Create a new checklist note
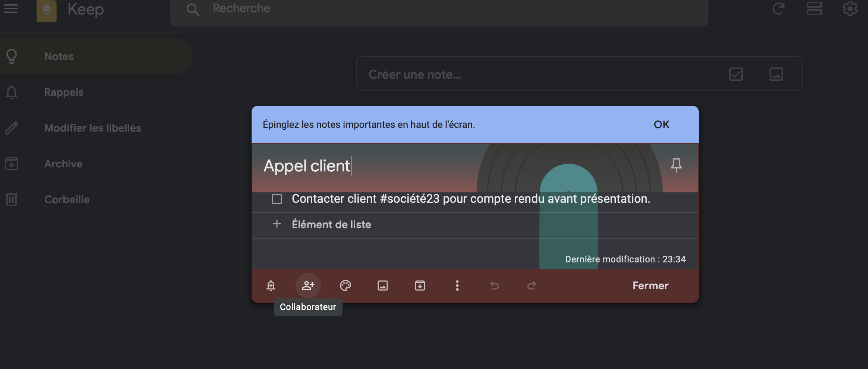868x369 pixels. (736, 74)
